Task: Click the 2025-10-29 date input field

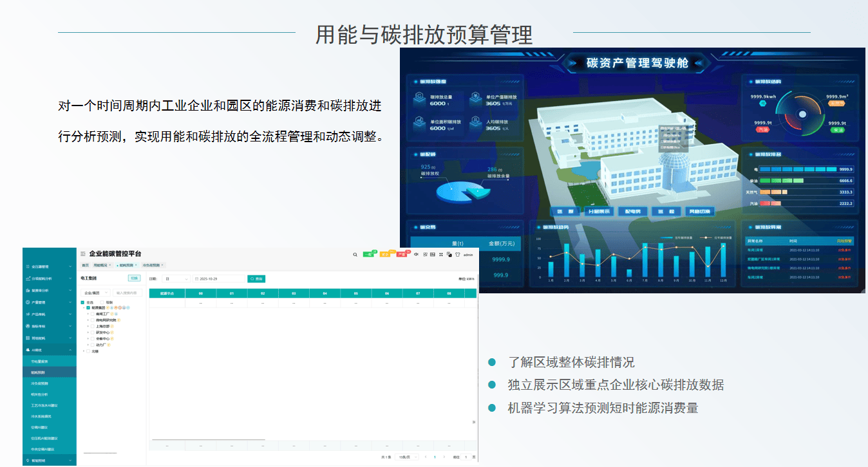Action: click(x=219, y=279)
